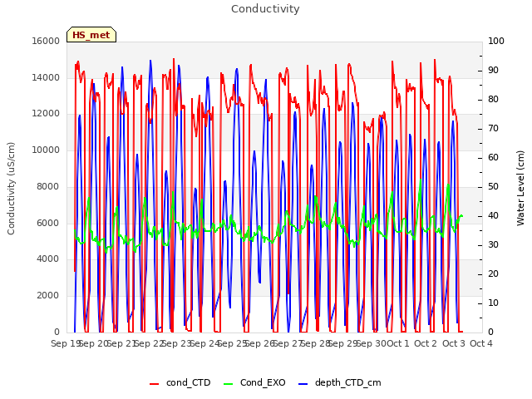Click the blue depth_CTD_cm legend swatch
Image resolution: width=532 pixels, height=399 pixels.
(303, 384)
